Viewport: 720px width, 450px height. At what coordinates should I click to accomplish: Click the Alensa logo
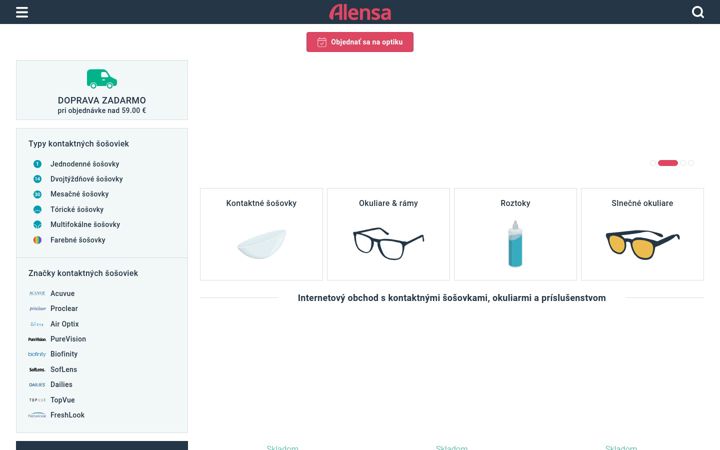[x=360, y=12]
